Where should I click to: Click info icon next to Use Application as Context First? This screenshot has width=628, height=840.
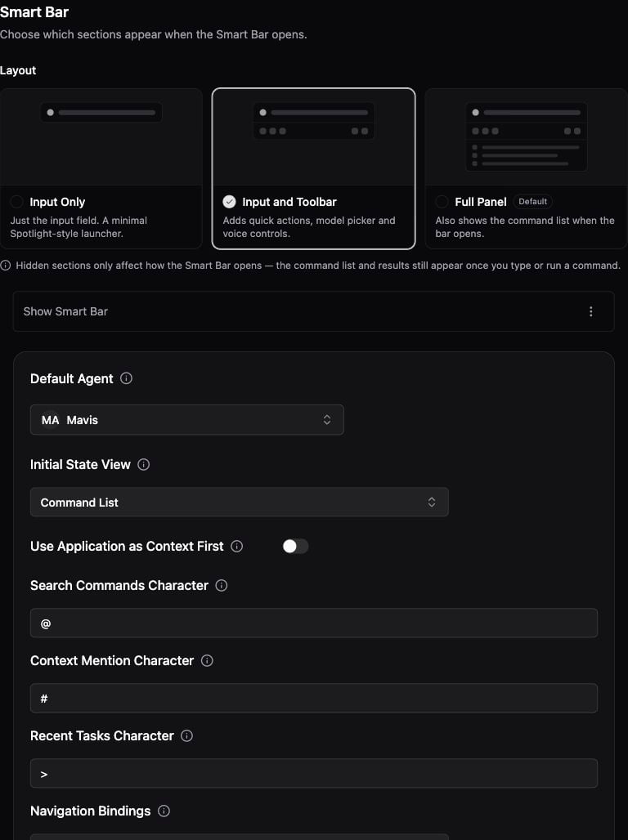(x=236, y=546)
